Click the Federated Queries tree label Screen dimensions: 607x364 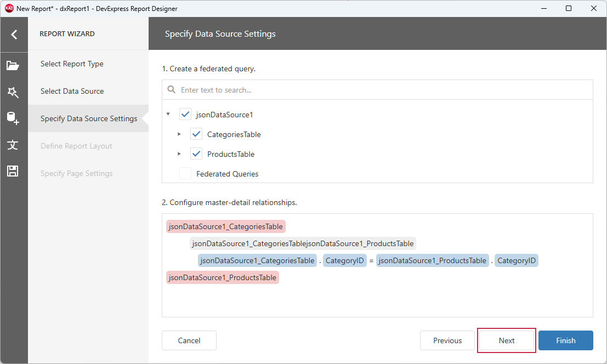[227, 174]
